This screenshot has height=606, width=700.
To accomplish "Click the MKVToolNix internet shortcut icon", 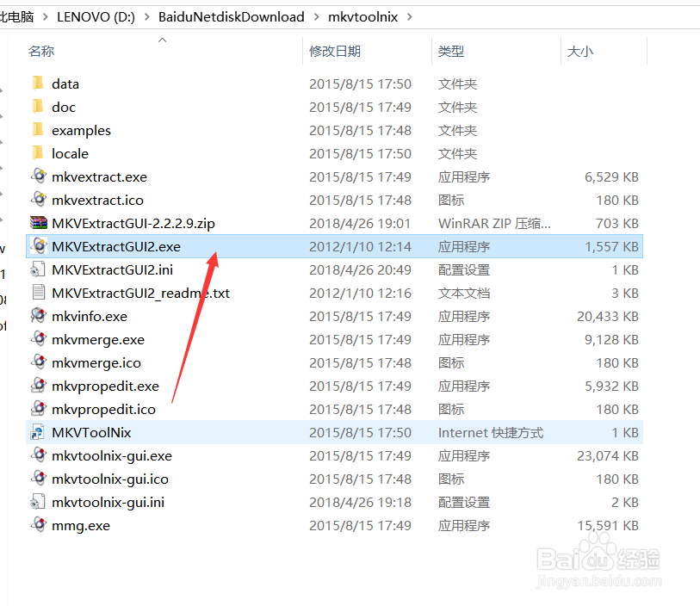I will click(x=38, y=432).
